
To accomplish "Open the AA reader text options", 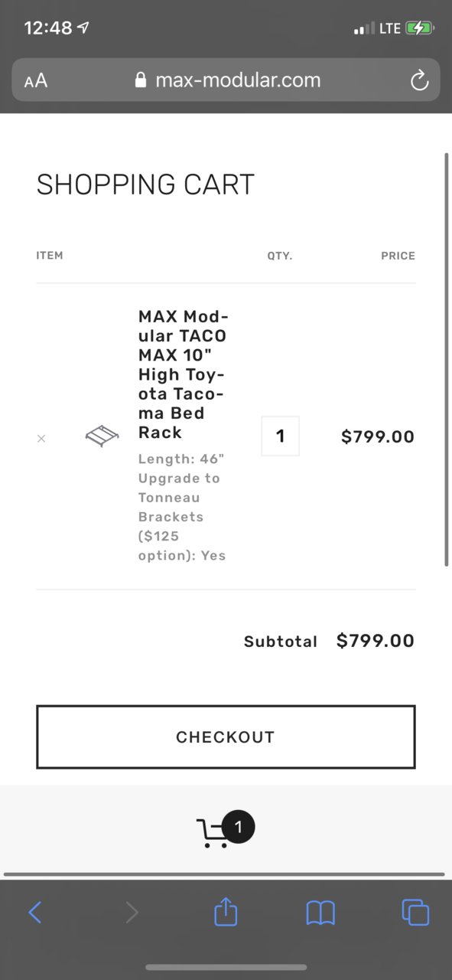I will tap(36, 80).
